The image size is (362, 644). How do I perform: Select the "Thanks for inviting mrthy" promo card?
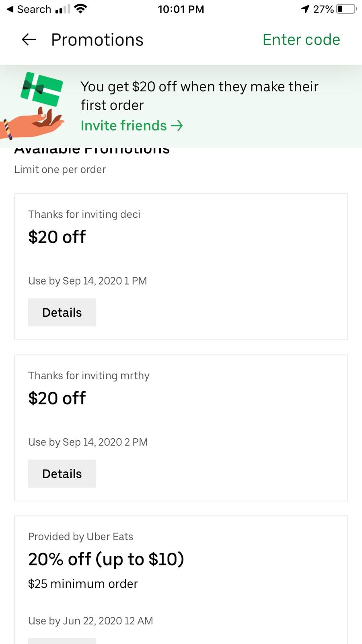click(x=181, y=411)
